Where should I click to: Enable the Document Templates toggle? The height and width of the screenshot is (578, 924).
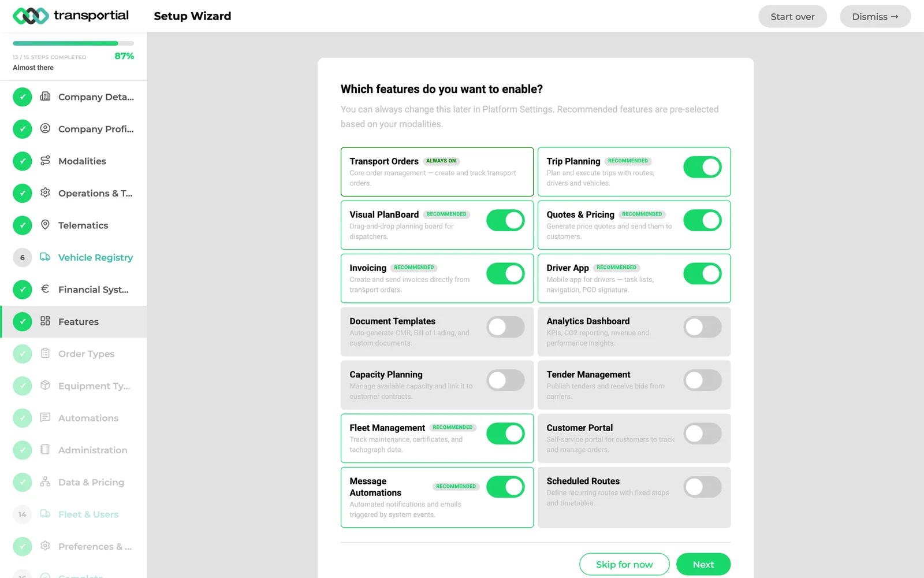[x=505, y=327]
